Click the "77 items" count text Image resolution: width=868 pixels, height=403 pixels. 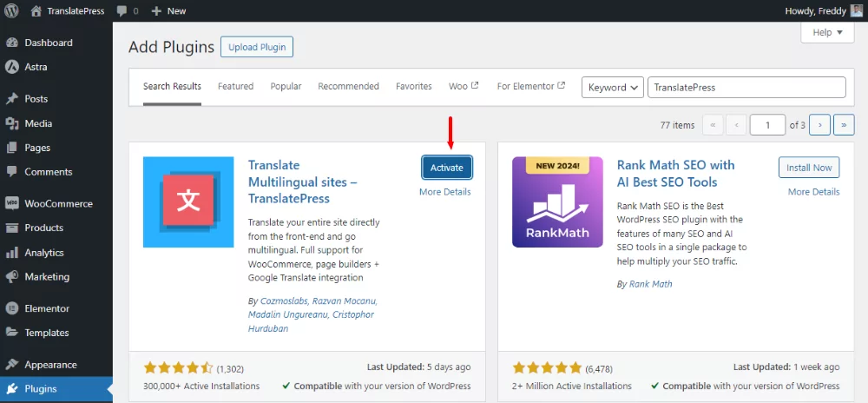point(677,125)
